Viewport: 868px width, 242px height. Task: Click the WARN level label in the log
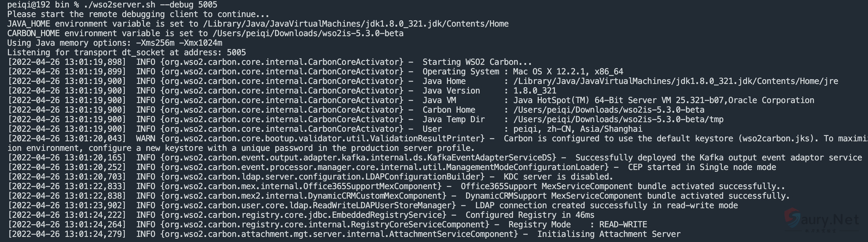tap(145, 139)
